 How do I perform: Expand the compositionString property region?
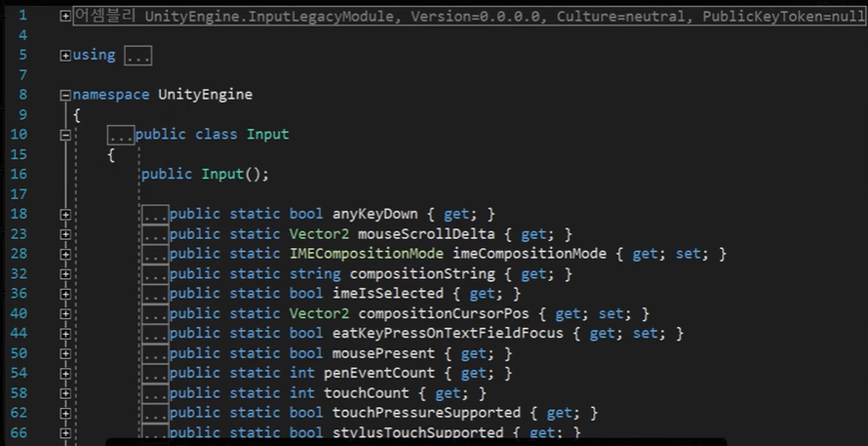click(x=65, y=274)
